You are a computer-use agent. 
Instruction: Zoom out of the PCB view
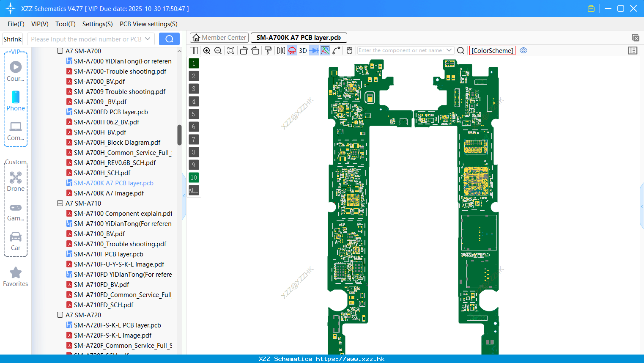tap(218, 51)
